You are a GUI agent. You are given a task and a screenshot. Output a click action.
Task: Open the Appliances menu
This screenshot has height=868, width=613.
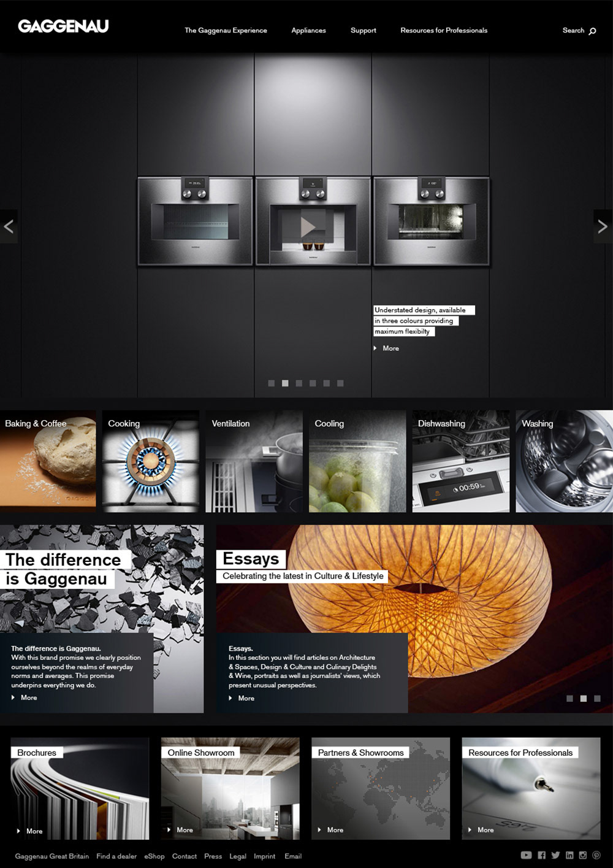point(308,30)
